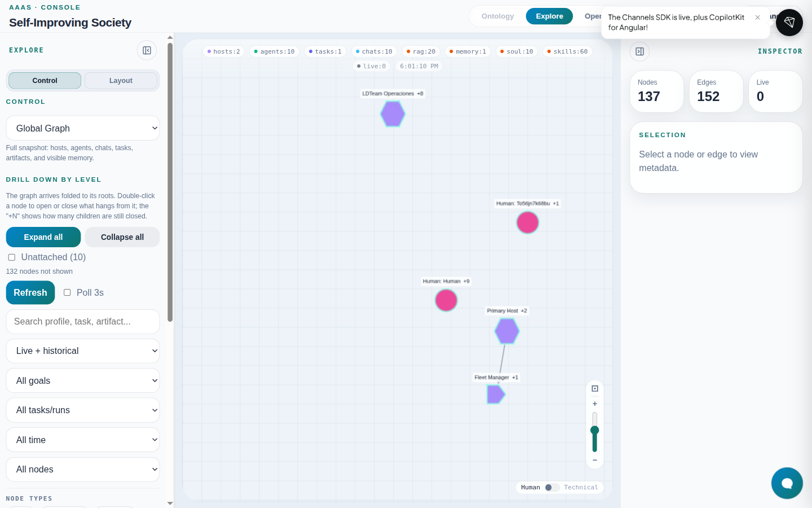Enable the Poll 3s checkbox
The image size is (812, 508).
(67, 292)
